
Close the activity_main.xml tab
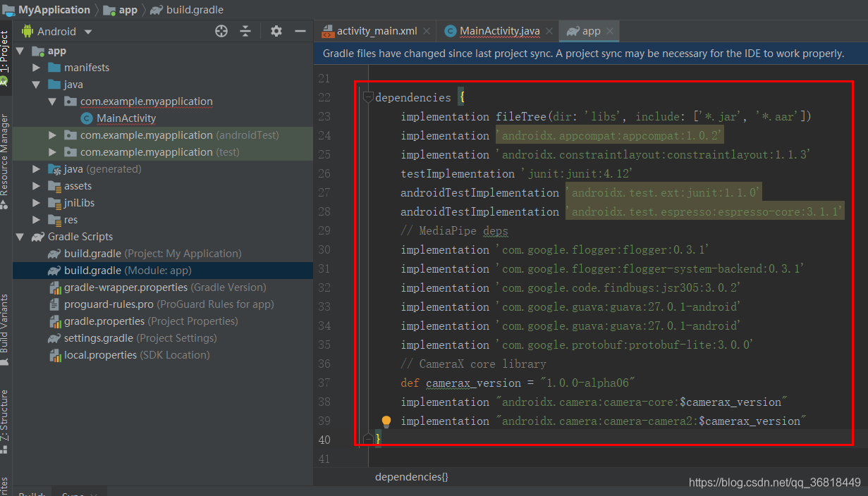pos(427,31)
